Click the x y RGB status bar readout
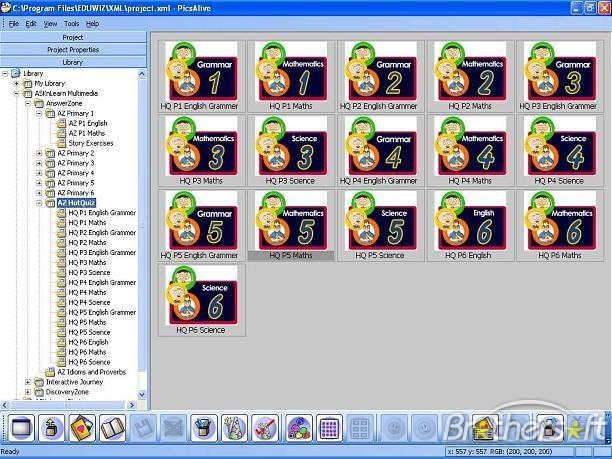Image resolution: width=612 pixels, height=459 pixels. pos(500,452)
